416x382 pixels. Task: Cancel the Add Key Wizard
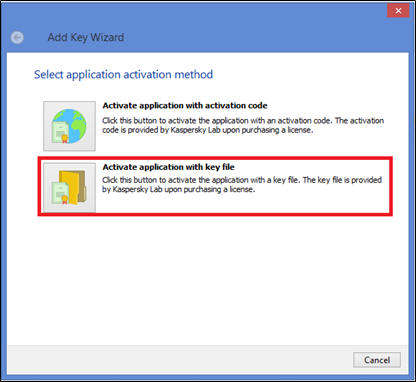tap(377, 360)
